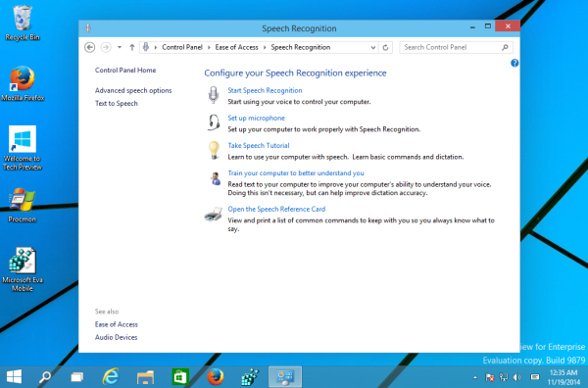Open Control Panel Home link

click(125, 71)
